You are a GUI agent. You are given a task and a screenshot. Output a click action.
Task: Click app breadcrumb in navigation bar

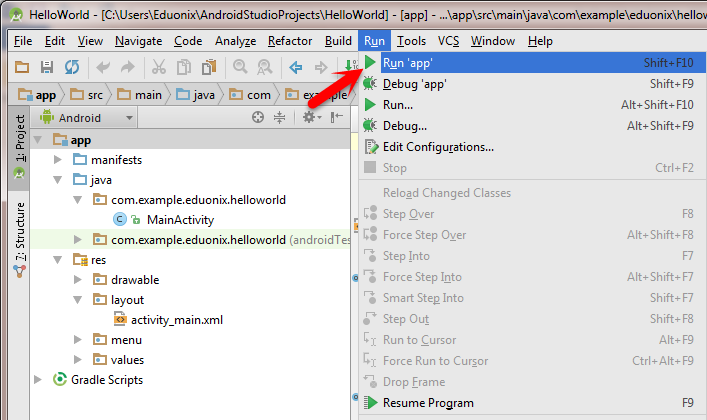37,95
